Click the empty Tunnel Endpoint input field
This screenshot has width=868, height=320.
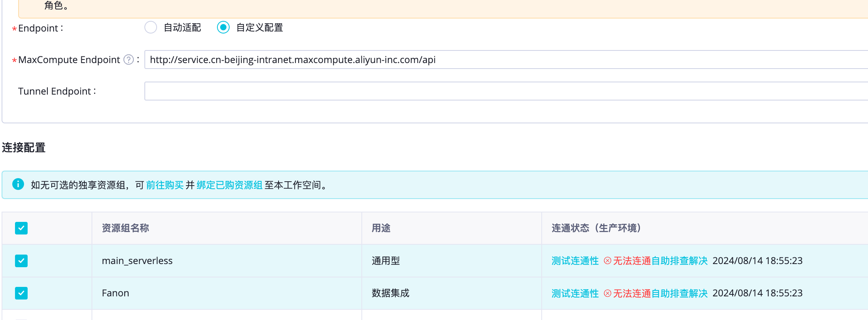(506, 91)
